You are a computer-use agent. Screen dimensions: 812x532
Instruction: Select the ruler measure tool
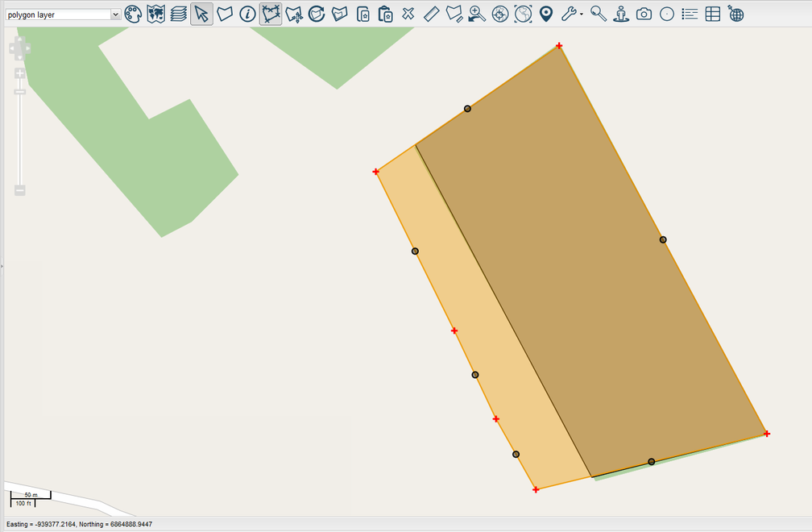point(431,14)
